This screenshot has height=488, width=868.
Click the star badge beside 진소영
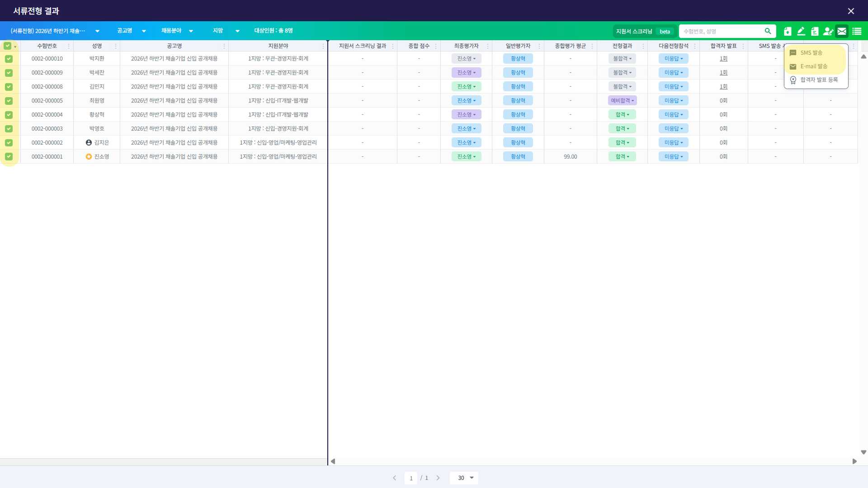click(89, 157)
